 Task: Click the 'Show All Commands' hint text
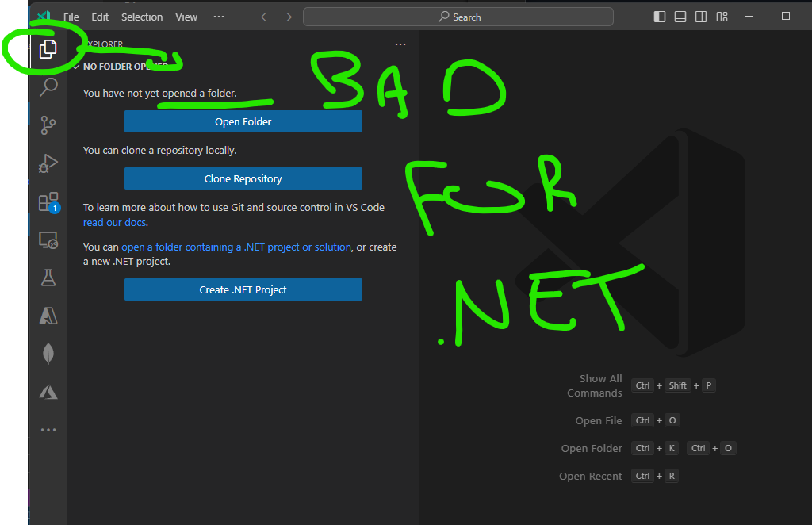[x=595, y=385]
